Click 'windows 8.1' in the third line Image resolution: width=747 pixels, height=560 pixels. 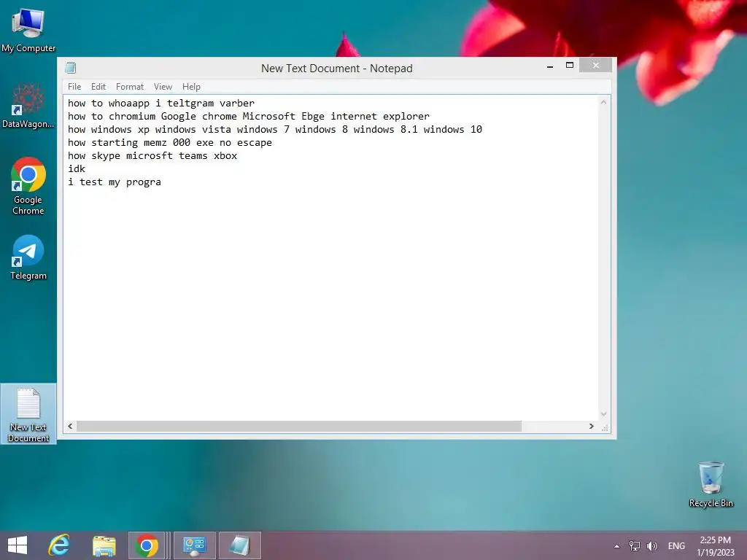pyautogui.click(x=385, y=130)
